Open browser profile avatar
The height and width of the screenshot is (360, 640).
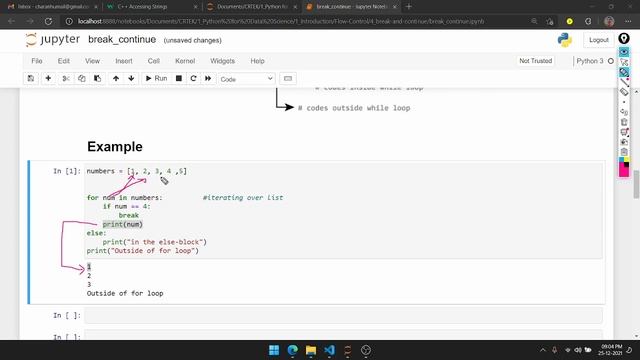click(609, 21)
